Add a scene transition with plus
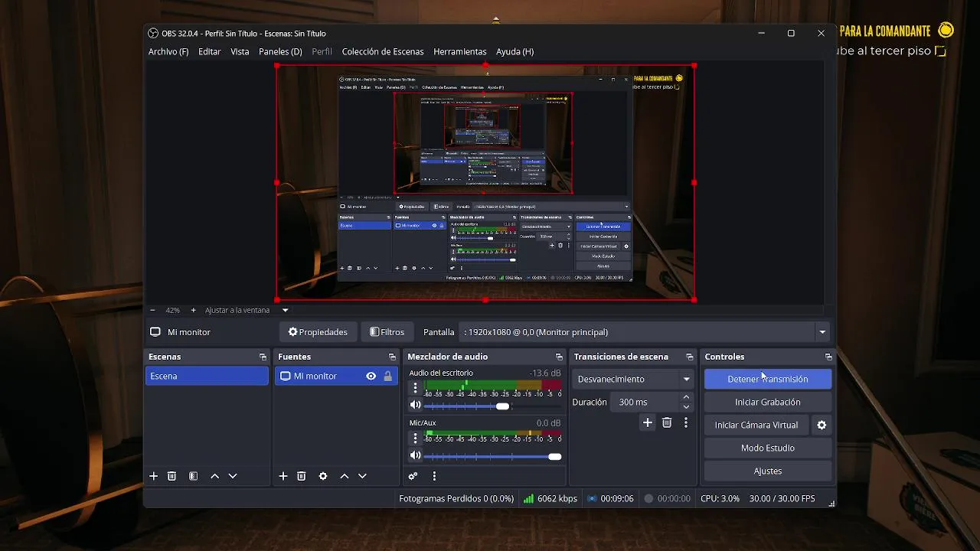This screenshot has height=551, width=980. click(648, 422)
